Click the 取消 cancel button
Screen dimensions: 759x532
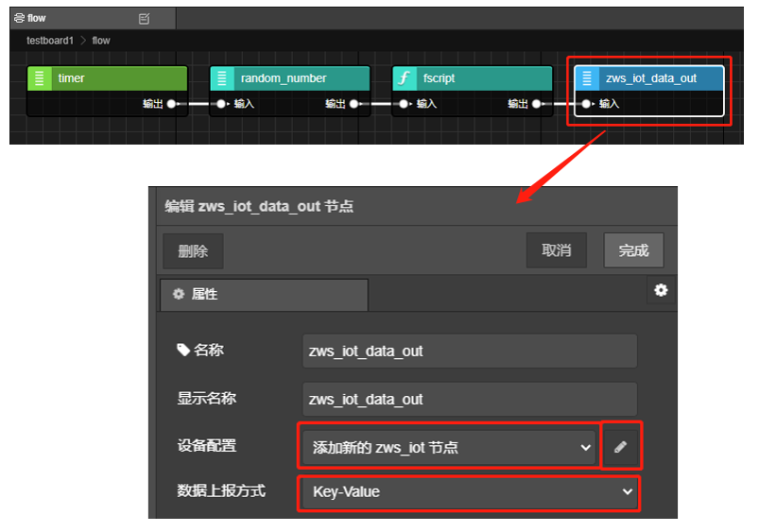[x=556, y=250]
